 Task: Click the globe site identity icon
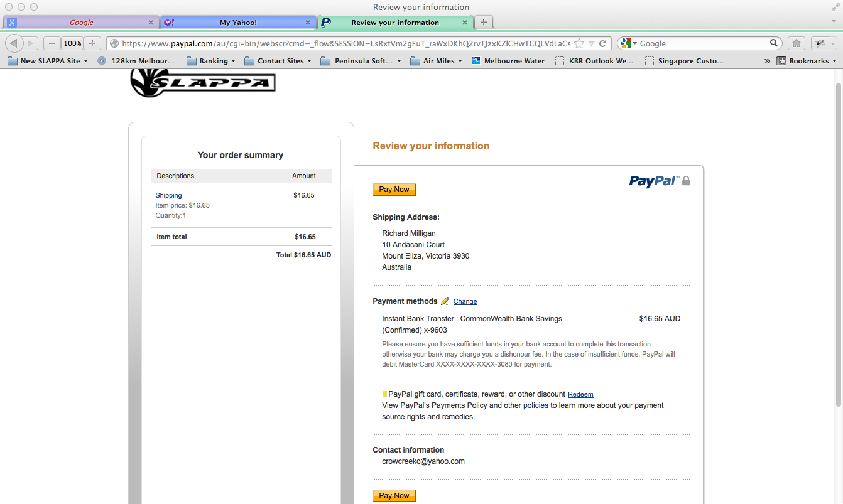pyautogui.click(x=114, y=43)
